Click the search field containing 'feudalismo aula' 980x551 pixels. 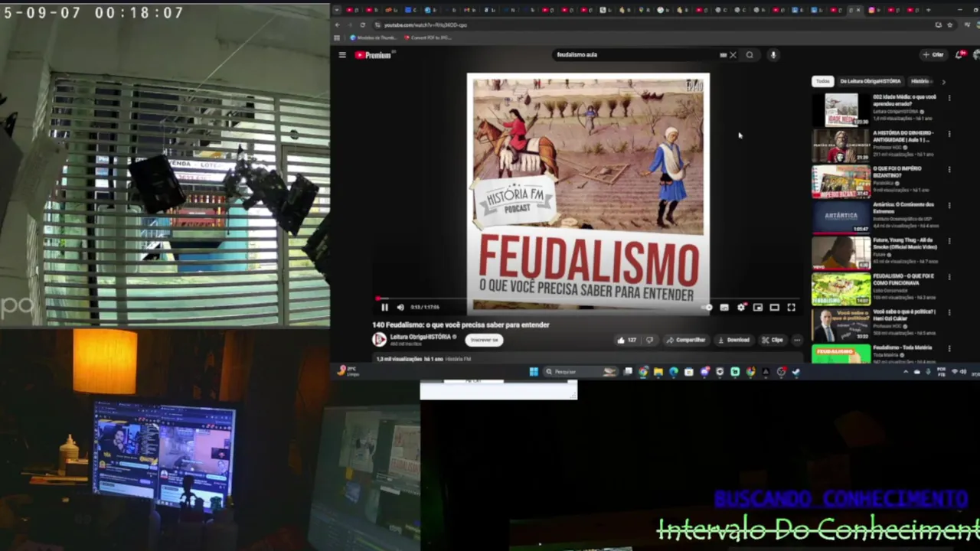(x=635, y=55)
